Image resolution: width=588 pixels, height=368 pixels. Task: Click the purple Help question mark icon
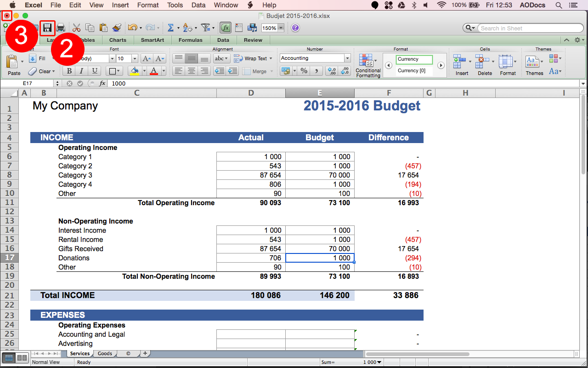pos(295,28)
